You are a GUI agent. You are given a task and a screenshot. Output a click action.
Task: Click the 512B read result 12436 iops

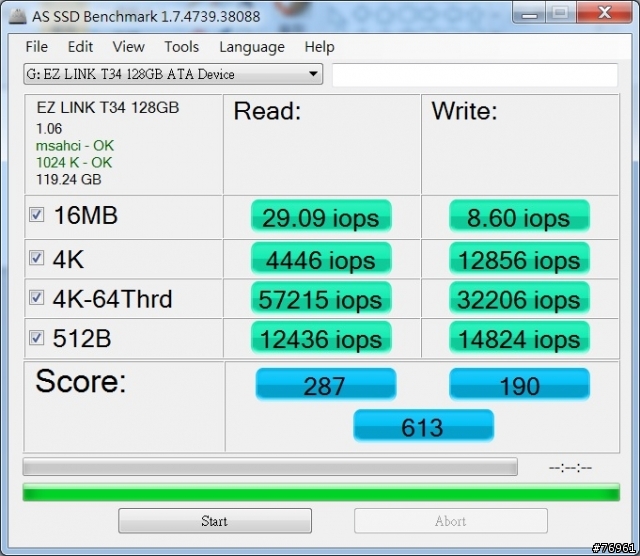(x=321, y=338)
